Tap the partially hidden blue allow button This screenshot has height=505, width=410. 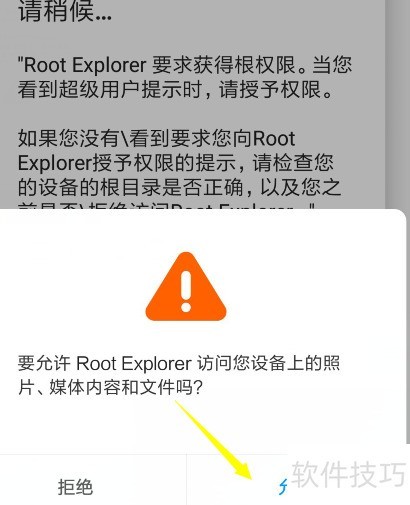(283, 487)
